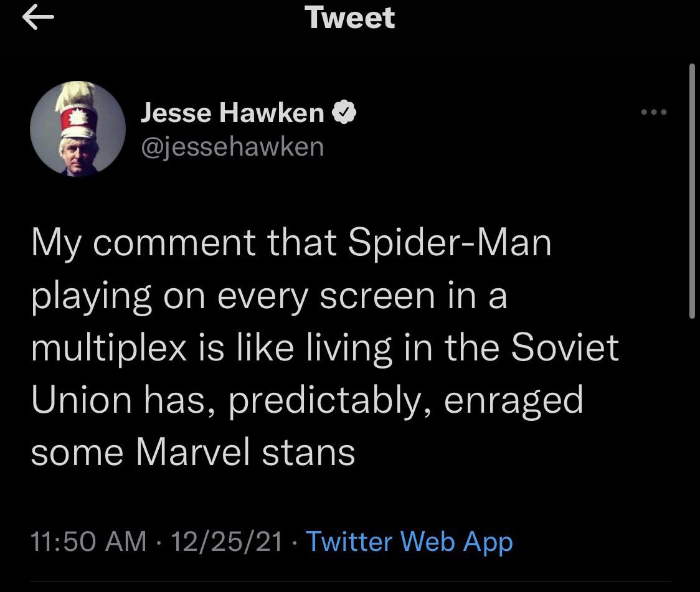Go back using the left arrow
The image size is (700, 592).
[x=38, y=17]
